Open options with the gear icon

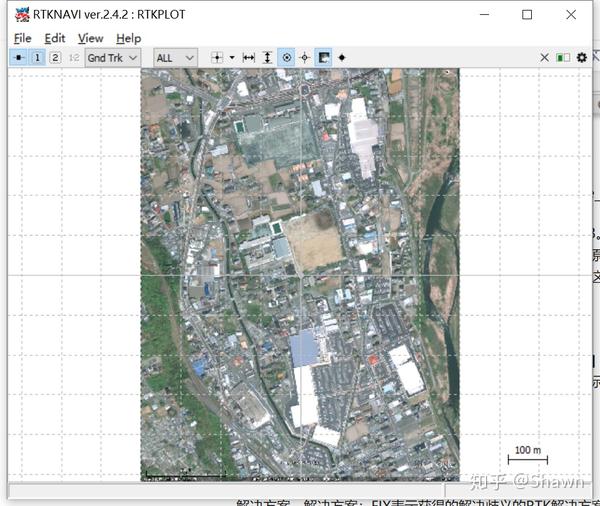[x=582, y=58]
